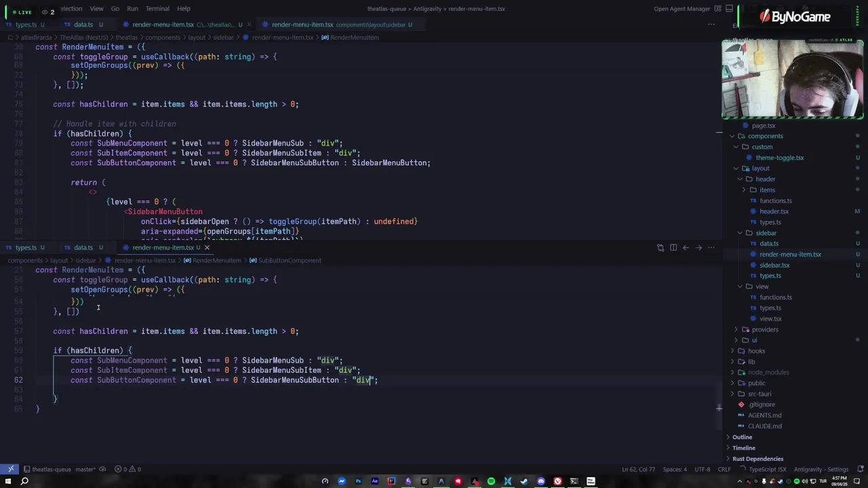868x488 pixels.
Task: Open the Windows Start menu
Action: coord(9,481)
